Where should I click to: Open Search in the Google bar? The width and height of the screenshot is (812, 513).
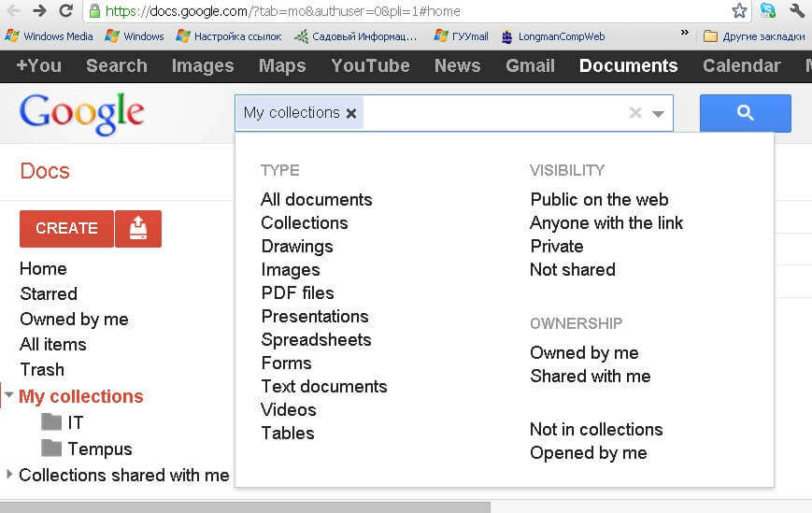(x=117, y=65)
